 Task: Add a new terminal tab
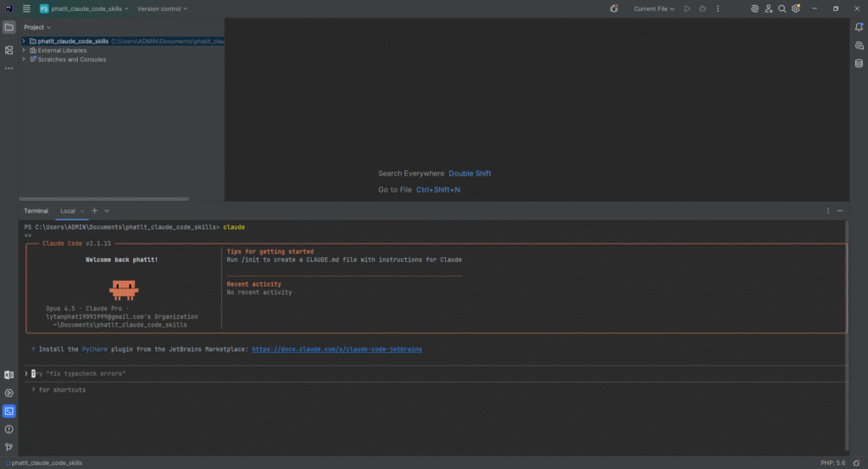[94, 210]
